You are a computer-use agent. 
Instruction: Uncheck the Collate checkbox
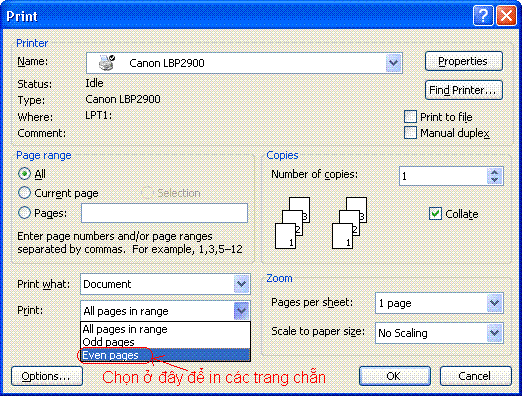coord(435,214)
